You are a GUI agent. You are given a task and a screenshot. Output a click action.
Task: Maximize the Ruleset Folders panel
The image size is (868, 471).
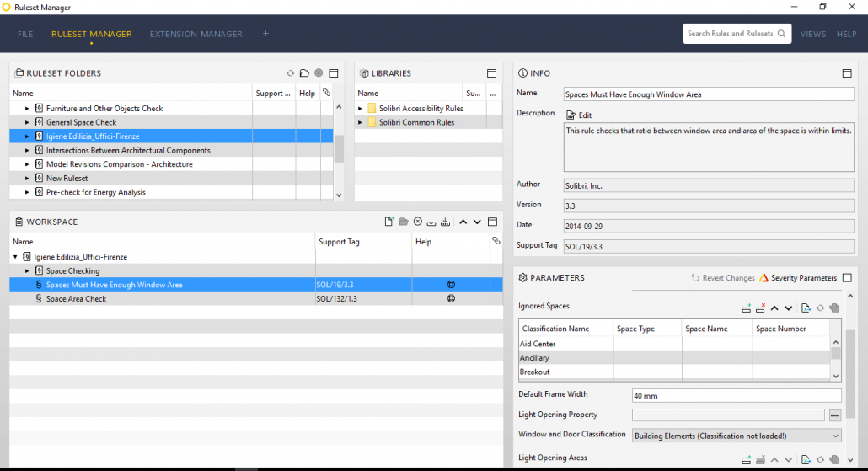coord(333,73)
